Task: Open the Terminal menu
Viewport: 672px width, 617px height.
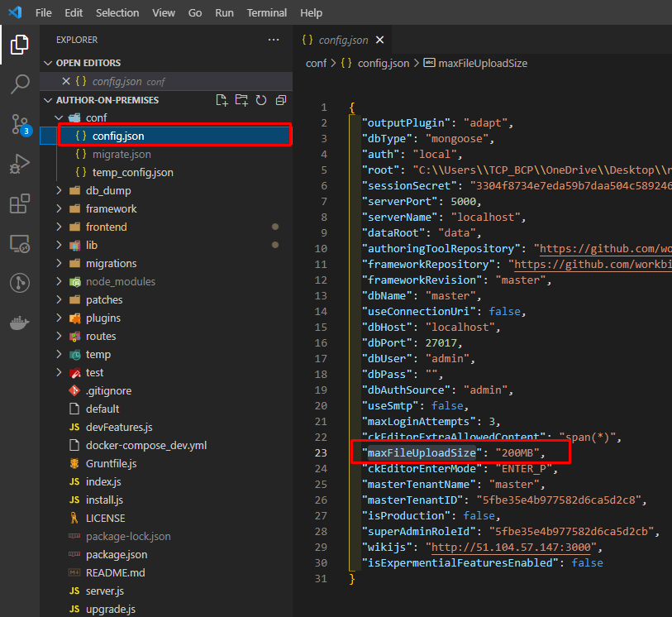Action: coord(266,12)
